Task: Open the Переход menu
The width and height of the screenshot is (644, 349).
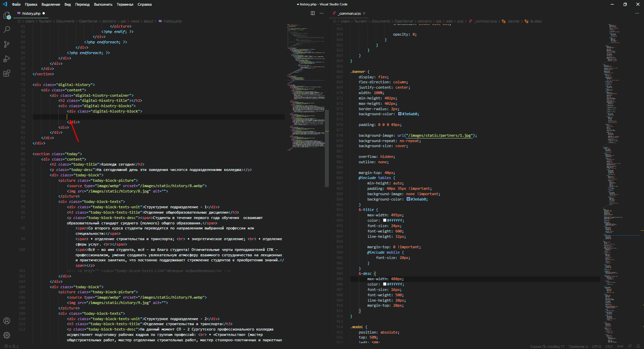Action: (x=82, y=4)
